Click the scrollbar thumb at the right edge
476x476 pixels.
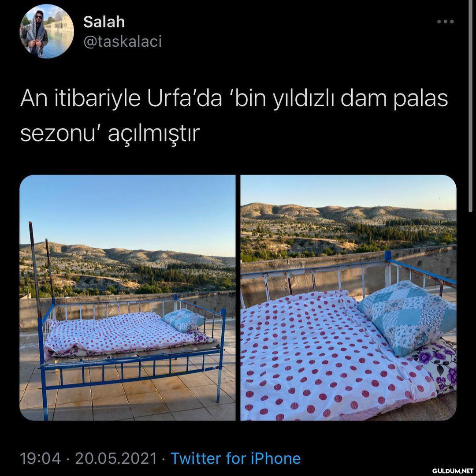pos(470,106)
